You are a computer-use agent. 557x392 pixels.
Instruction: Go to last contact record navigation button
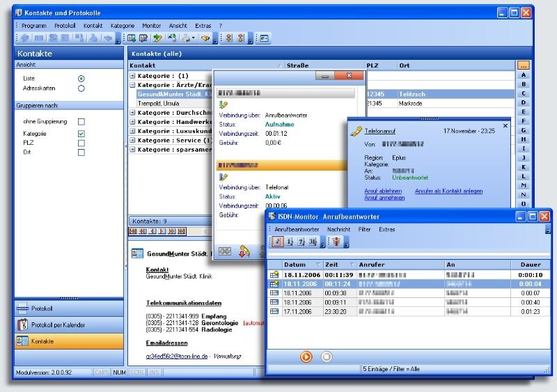tap(182, 231)
